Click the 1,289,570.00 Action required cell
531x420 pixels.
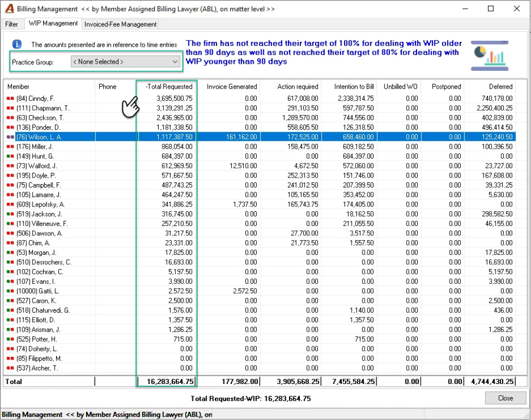coord(291,118)
